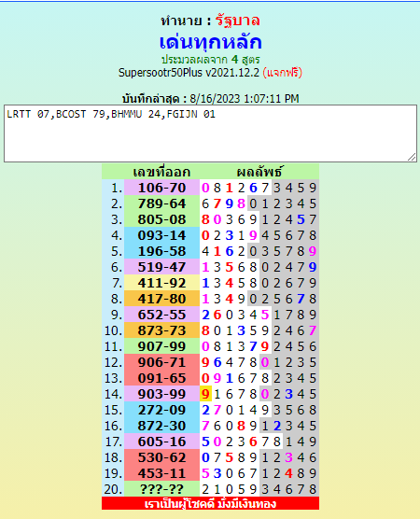
Task: Select the '411-92' cell in row 7
Action: coord(161,283)
